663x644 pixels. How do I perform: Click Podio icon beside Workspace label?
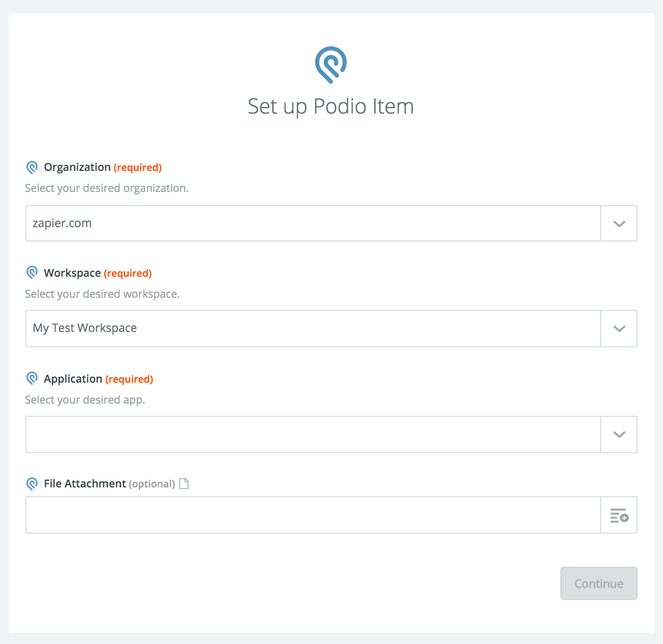[x=32, y=273]
